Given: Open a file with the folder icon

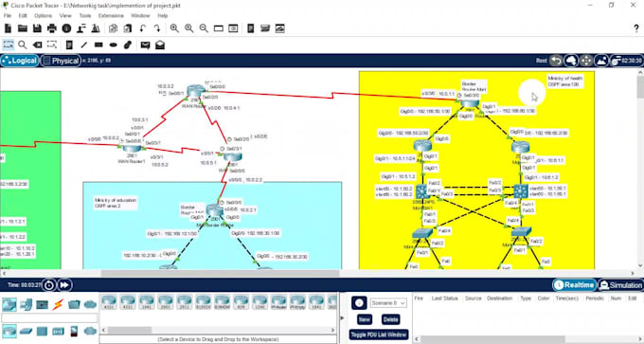Looking at the screenshot, I should tap(23, 28).
